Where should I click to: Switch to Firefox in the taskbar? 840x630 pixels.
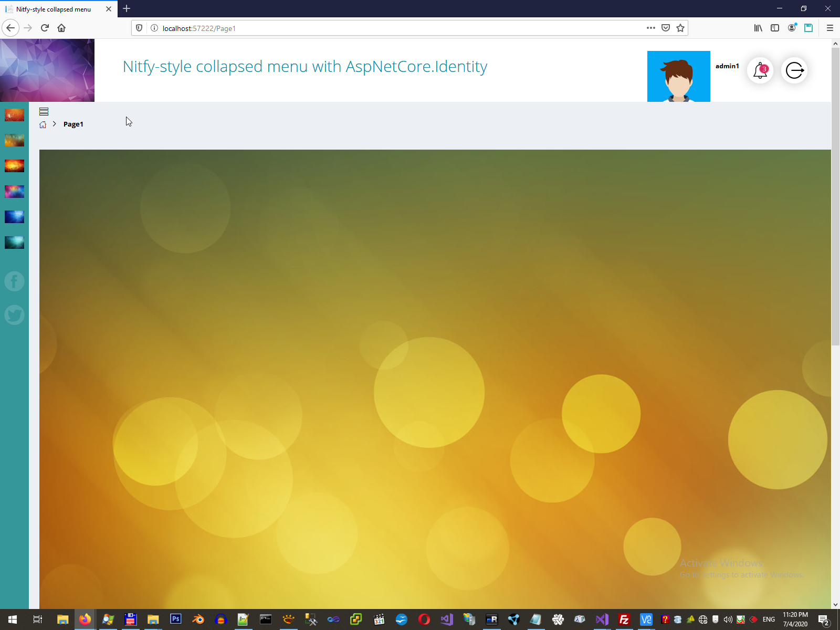point(85,619)
